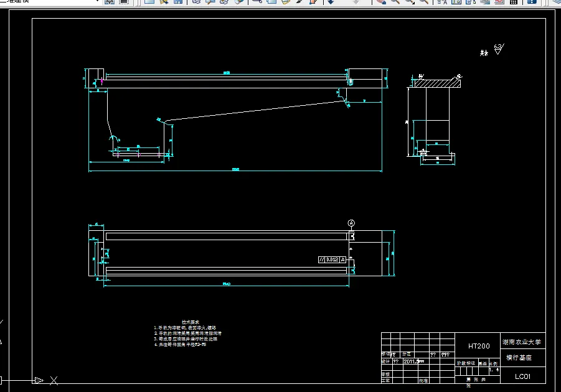The image size is (561, 392).
Task: Click the Open file folder icon
Action: click(164, 2)
